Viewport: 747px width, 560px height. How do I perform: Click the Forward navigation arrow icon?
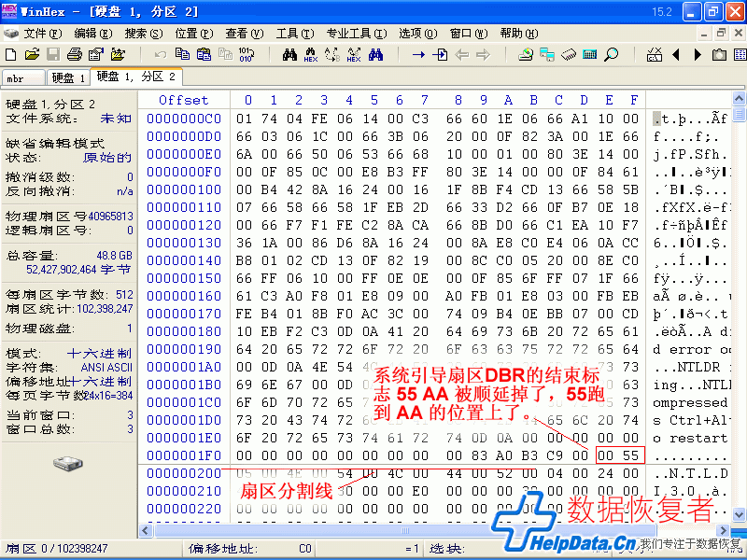483,55
